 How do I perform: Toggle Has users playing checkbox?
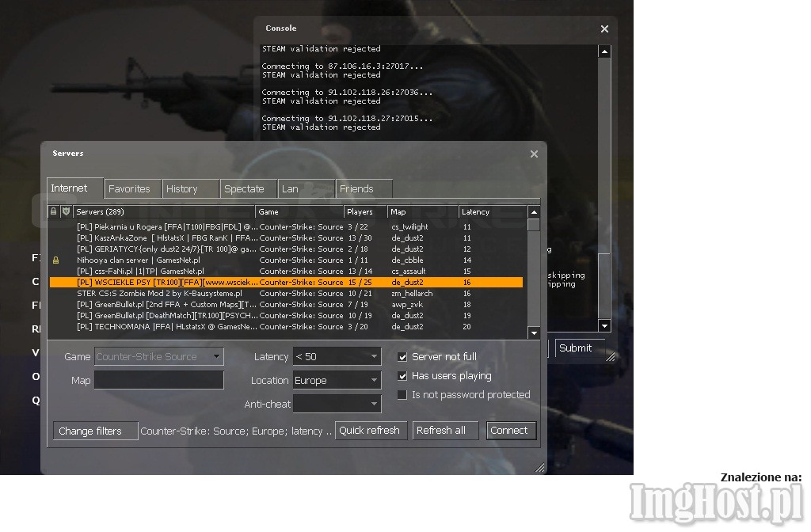point(402,376)
